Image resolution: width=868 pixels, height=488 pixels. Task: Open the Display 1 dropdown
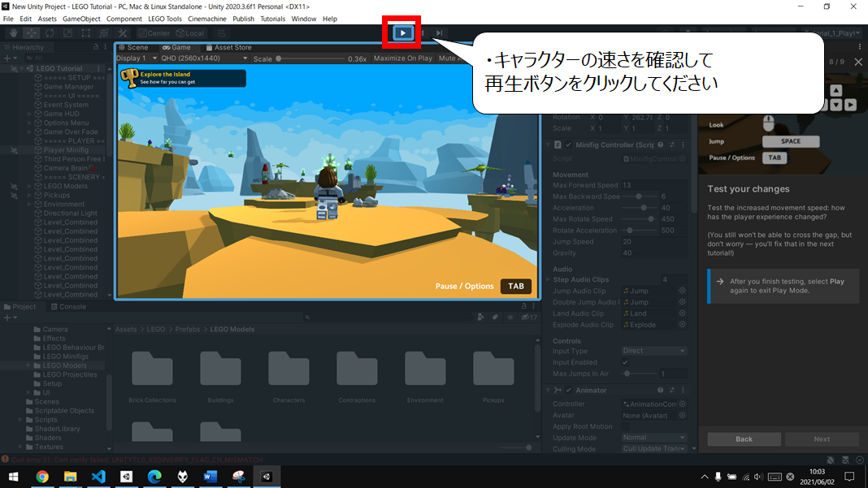point(137,58)
